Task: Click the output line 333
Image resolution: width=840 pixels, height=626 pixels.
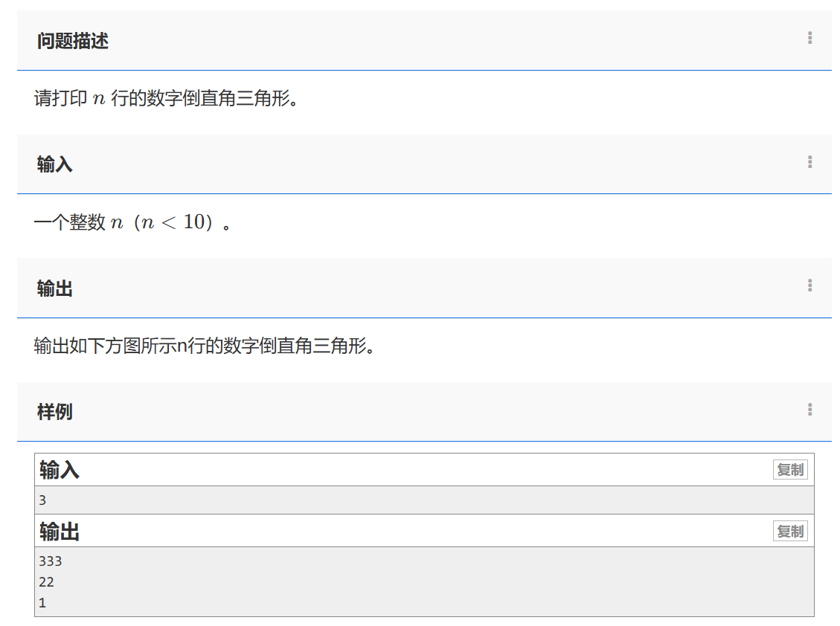Action: pos(48,561)
